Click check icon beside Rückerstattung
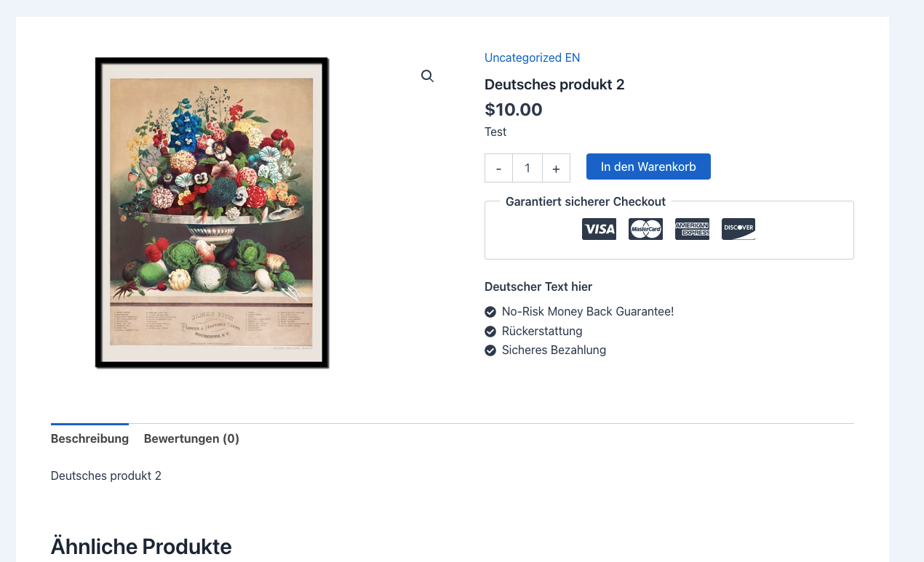 tap(490, 332)
